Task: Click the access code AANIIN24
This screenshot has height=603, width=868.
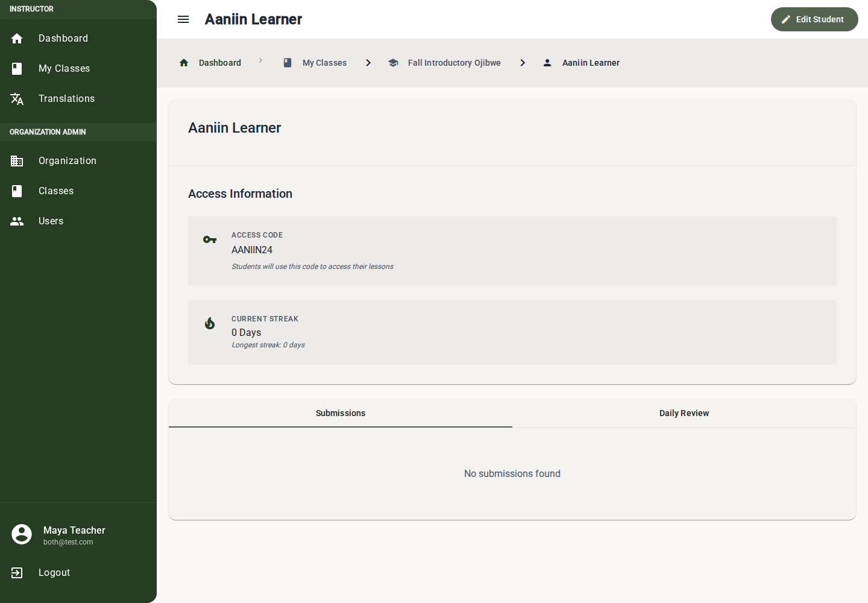Action: coord(252,250)
